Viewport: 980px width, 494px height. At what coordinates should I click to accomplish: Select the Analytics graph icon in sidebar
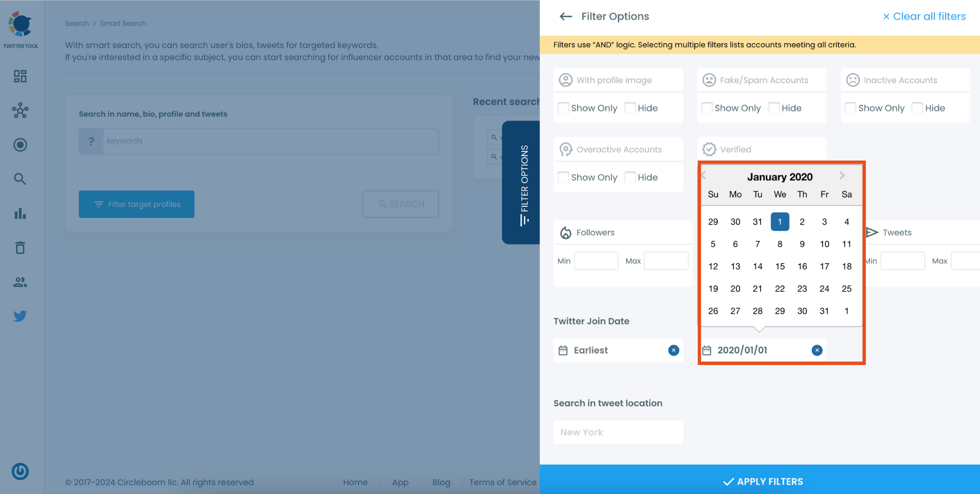click(x=20, y=213)
